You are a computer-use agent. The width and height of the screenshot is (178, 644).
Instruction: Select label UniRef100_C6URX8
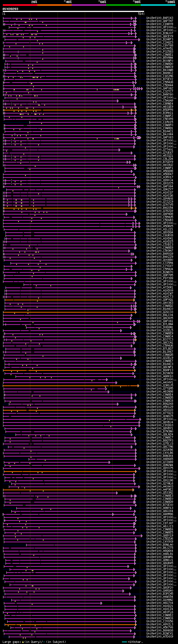coord(160,235)
